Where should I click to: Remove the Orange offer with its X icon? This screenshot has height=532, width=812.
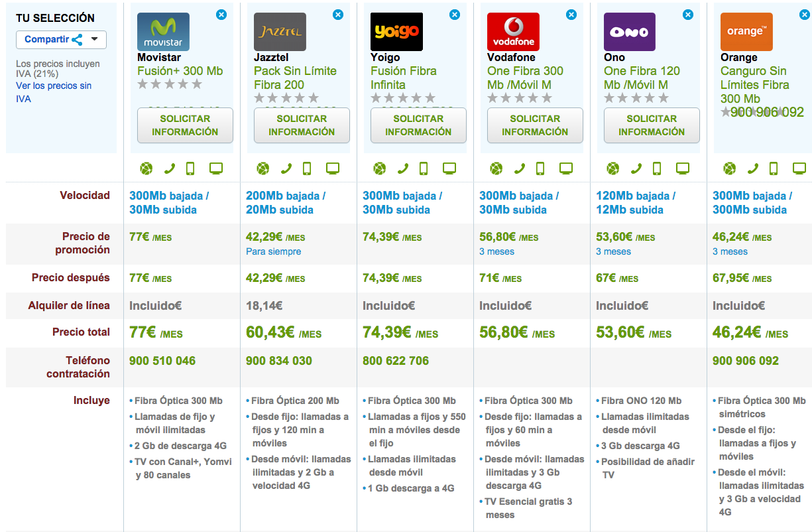[x=805, y=14]
